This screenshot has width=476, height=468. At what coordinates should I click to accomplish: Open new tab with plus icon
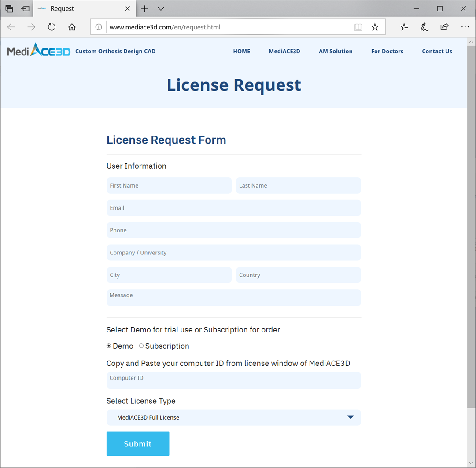pyautogui.click(x=145, y=9)
